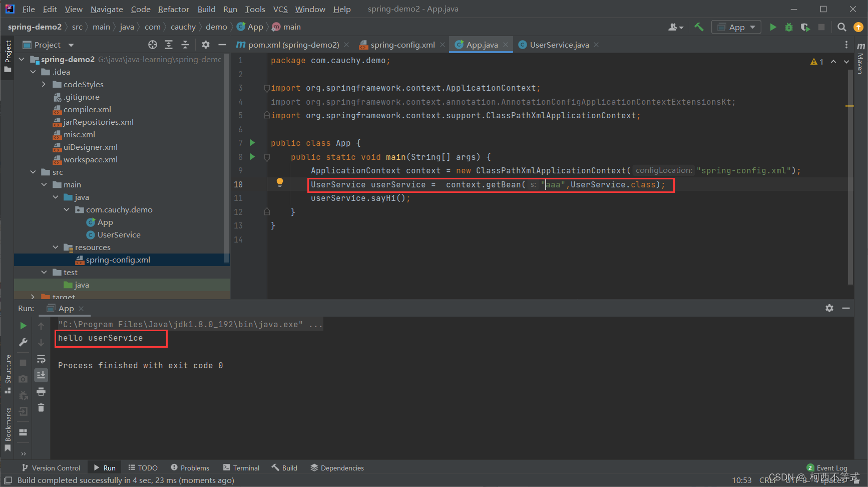Toggle Bookmarks tool window side button
The height and width of the screenshot is (487, 868).
pyautogui.click(x=8, y=429)
